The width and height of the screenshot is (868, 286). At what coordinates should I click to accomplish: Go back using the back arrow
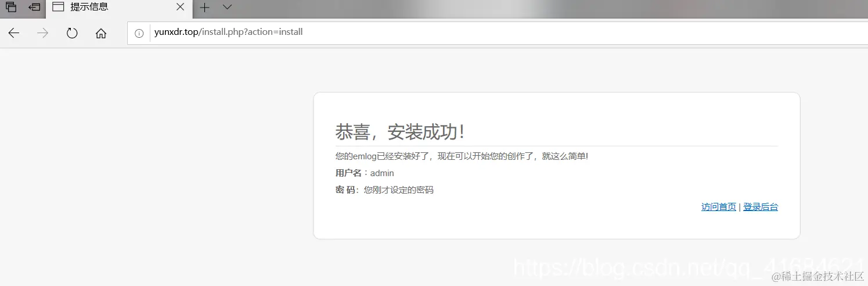point(13,33)
